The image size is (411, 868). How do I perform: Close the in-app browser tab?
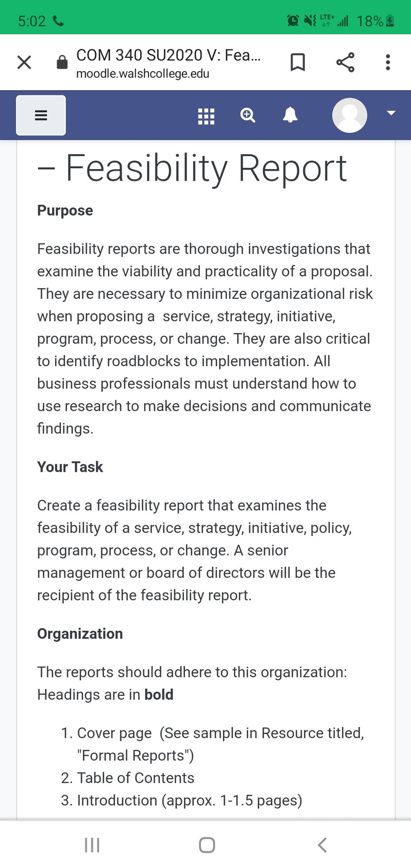coord(24,62)
